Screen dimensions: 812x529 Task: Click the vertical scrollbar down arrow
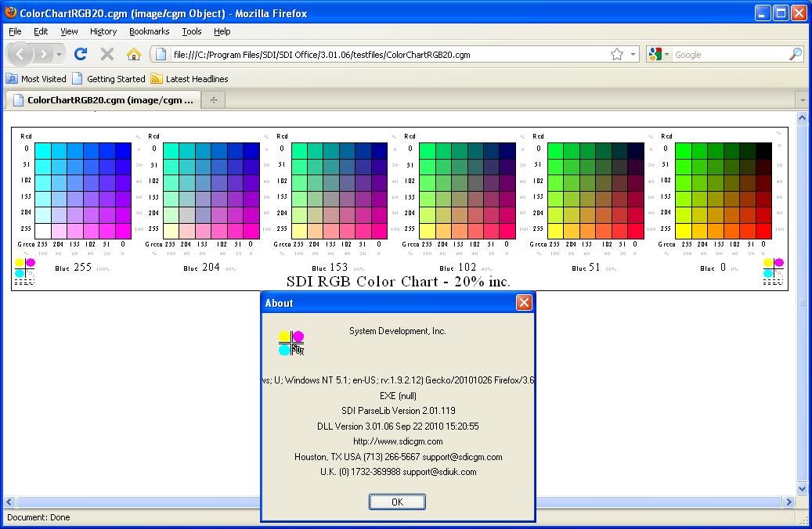coord(802,487)
